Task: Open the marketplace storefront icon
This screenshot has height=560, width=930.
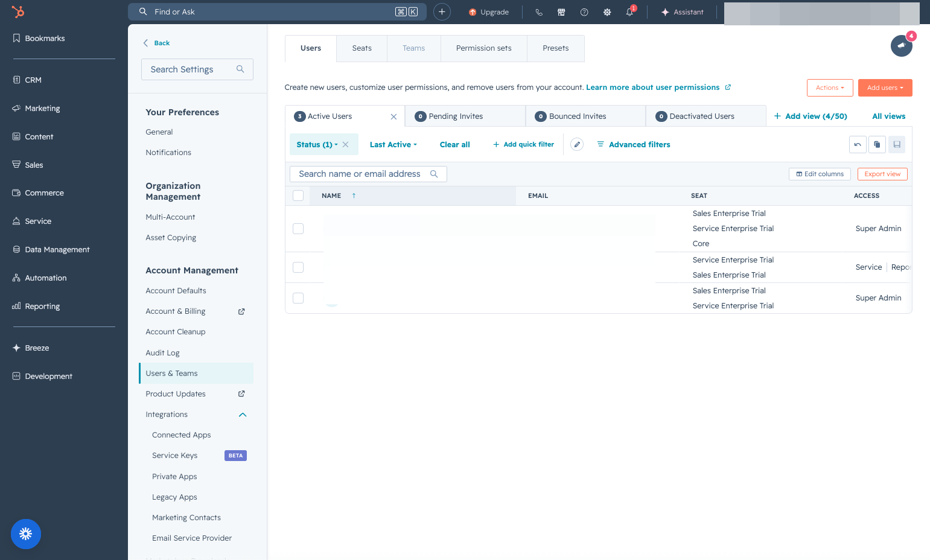Action: [561, 12]
